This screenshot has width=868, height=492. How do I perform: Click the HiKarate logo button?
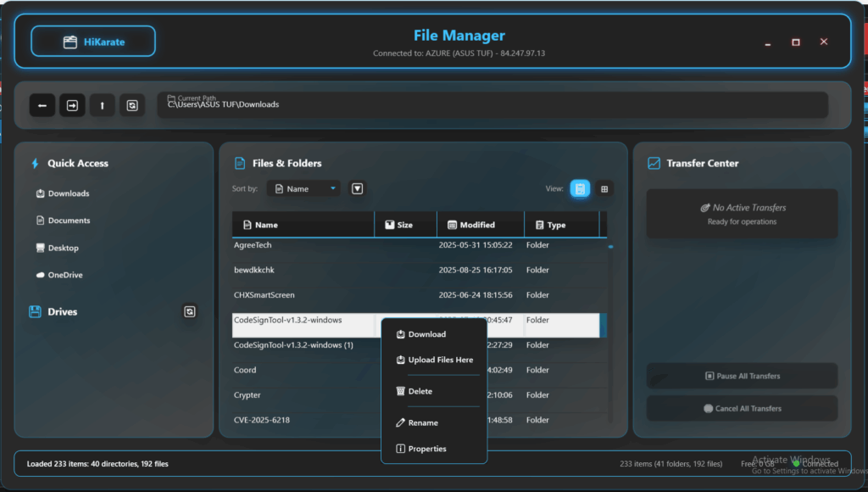(x=93, y=41)
